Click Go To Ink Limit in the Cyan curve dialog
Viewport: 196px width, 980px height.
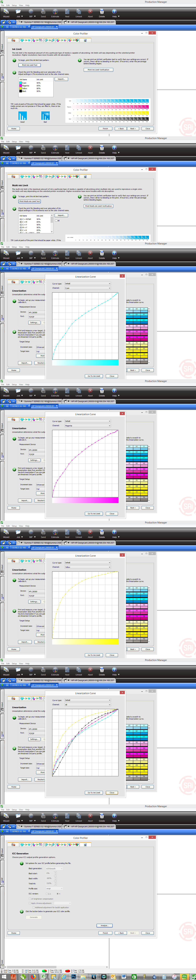[x=94, y=376]
